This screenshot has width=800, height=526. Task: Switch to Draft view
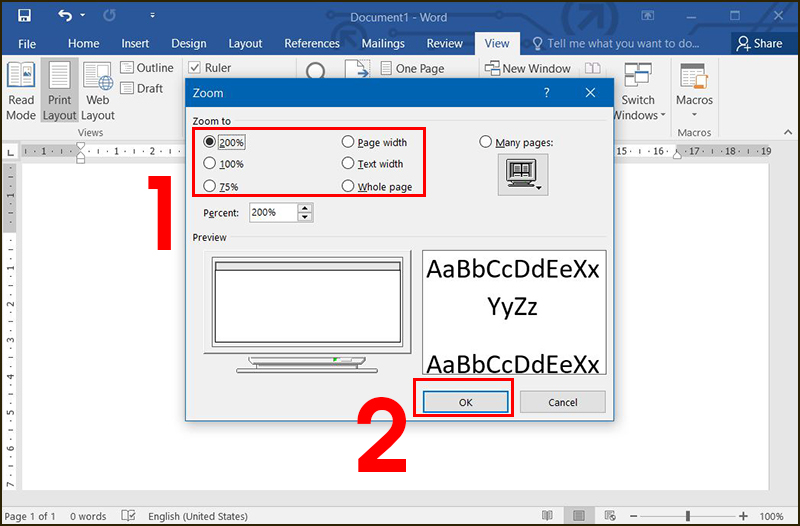(x=142, y=88)
